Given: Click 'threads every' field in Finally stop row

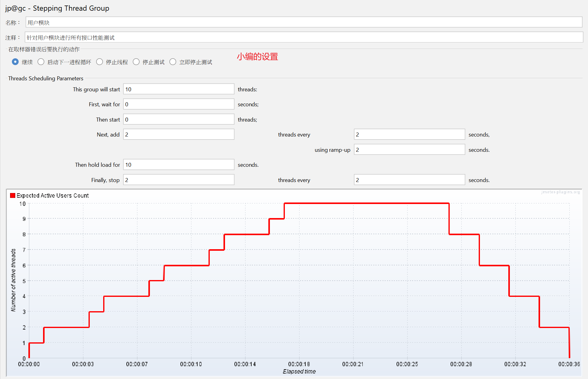Looking at the screenshot, I should (x=409, y=180).
